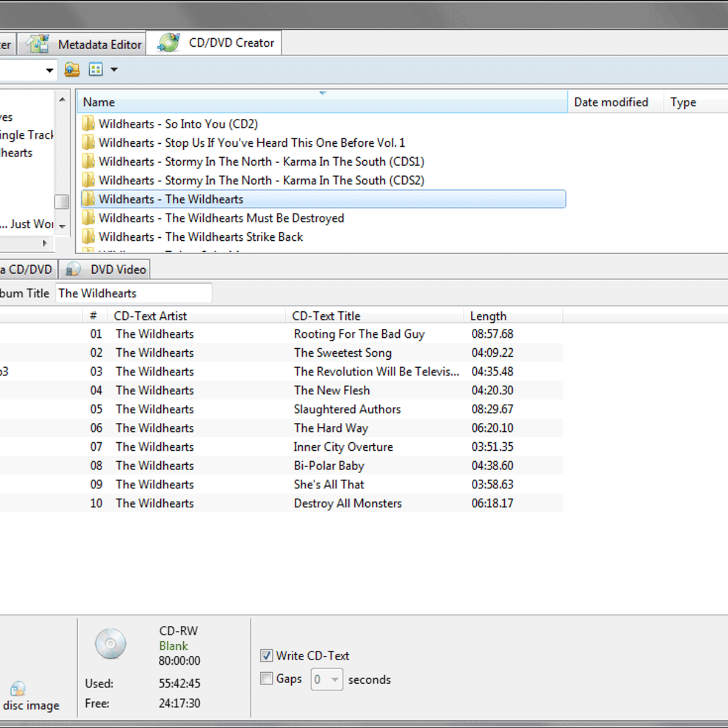
Task: Click the view layout toolbar icon
Action: coord(96,70)
